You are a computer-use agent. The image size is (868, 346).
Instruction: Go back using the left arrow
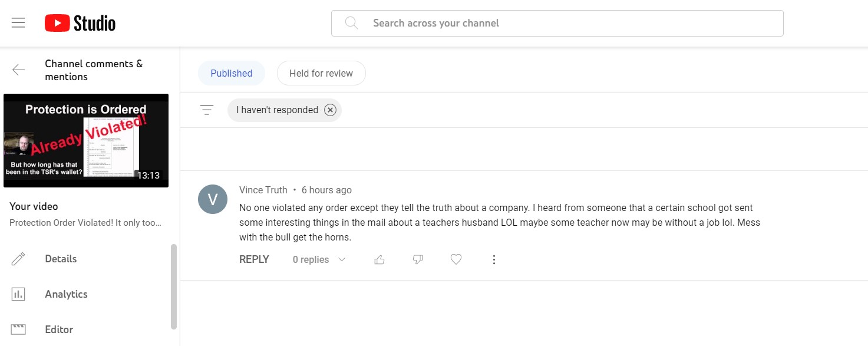click(x=19, y=70)
